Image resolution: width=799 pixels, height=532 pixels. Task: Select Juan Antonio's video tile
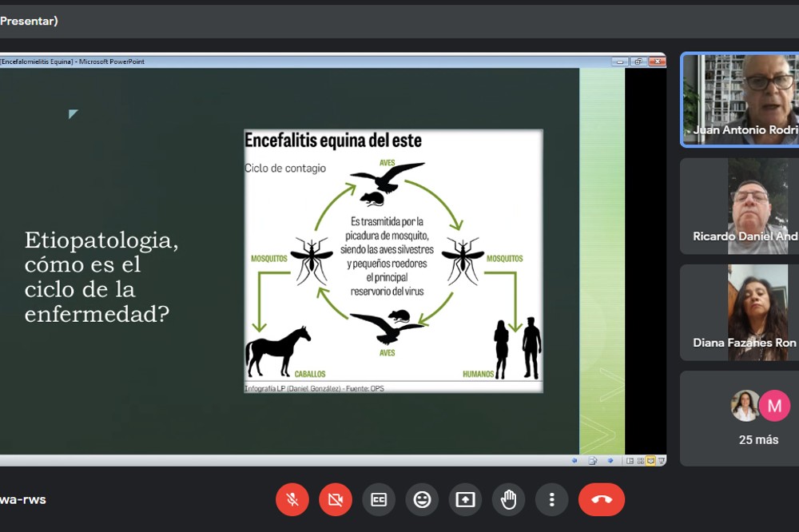pos(739,100)
